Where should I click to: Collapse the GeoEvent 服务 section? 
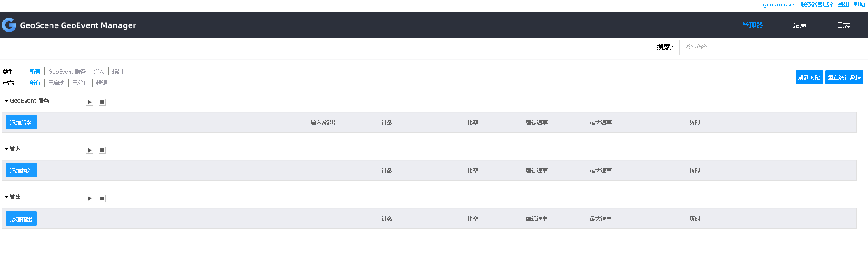tap(6, 100)
